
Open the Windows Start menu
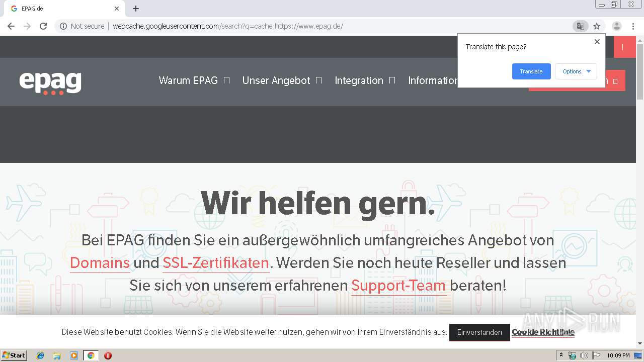[x=14, y=355]
